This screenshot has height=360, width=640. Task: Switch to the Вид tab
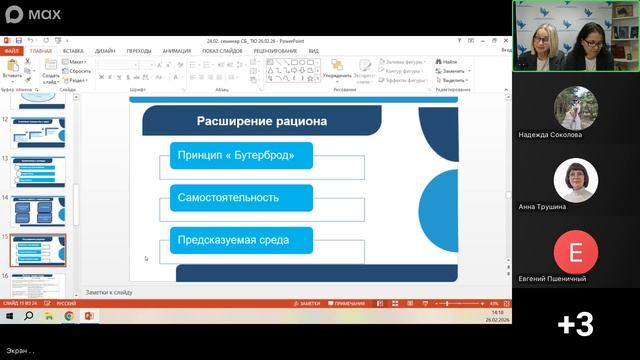tap(313, 51)
